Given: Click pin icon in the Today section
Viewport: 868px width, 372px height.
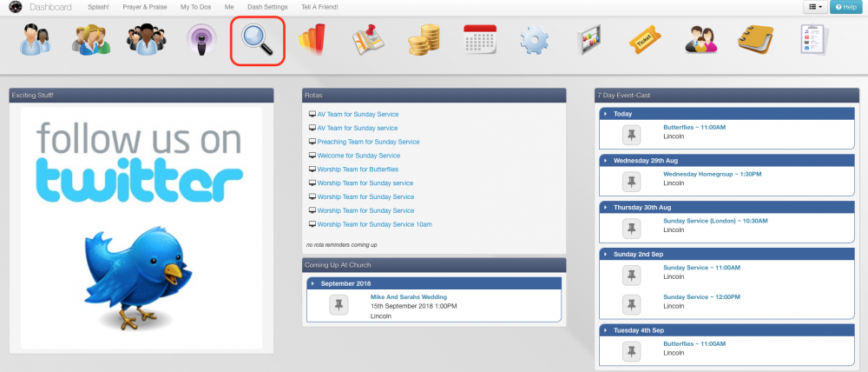Looking at the screenshot, I should pyautogui.click(x=631, y=135).
